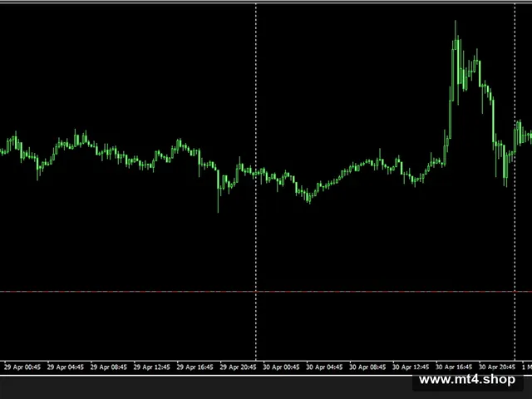Image resolution: width=532 pixels, height=399 pixels.
Task: Click the 29 Apr 08:45 time label
Action: (109, 367)
